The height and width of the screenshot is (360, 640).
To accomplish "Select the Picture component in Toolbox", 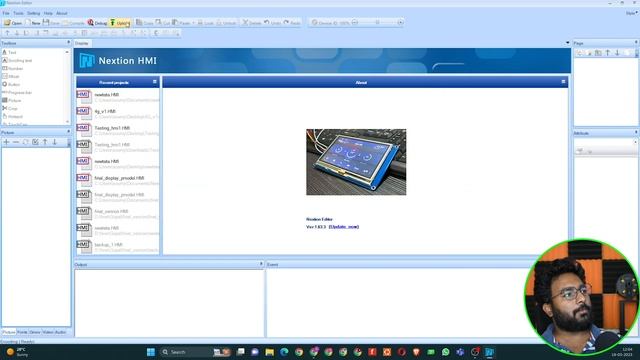I will pyautogui.click(x=11, y=100).
